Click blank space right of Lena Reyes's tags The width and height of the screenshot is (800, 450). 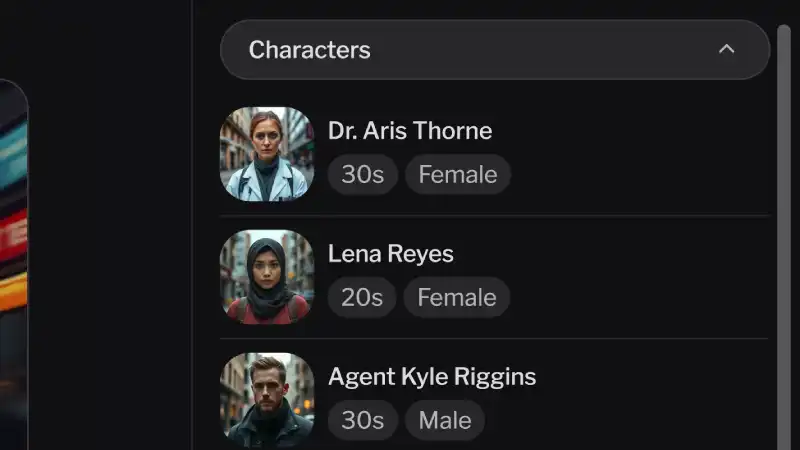640,298
